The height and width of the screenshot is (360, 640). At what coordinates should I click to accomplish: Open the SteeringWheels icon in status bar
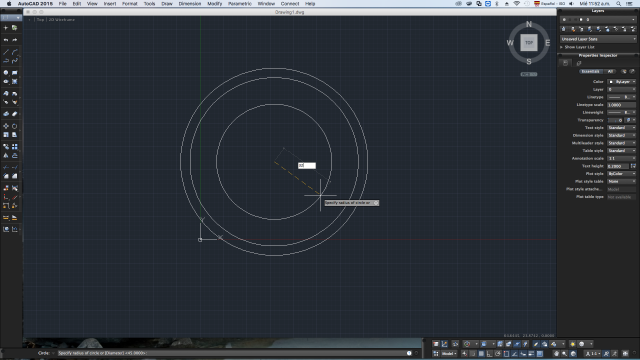[573, 353]
